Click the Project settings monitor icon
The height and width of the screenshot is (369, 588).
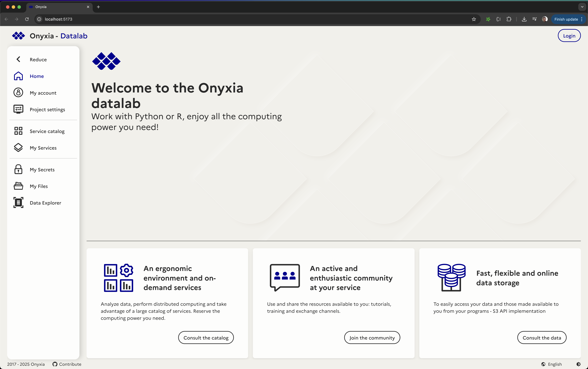click(x=18, y=109)
